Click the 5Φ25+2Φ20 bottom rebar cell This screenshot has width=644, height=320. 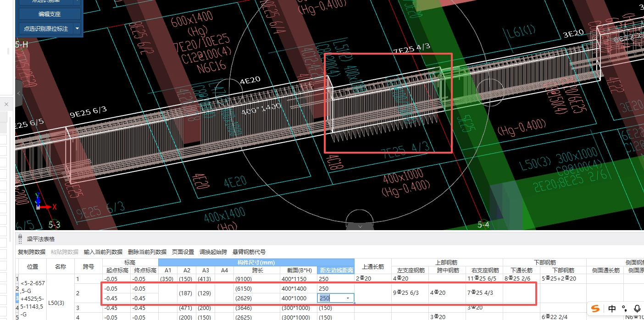click(563, 279)
